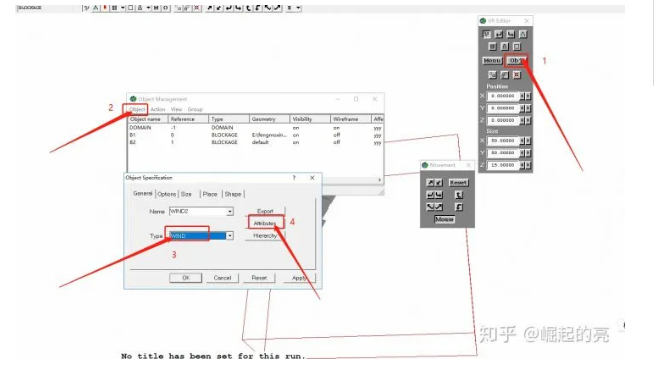Click the ? help icon in Object Specification title bar
Image resolution: width=654 pixels, height=365 pixels.
pyautogui.click(x=294, y=178)
